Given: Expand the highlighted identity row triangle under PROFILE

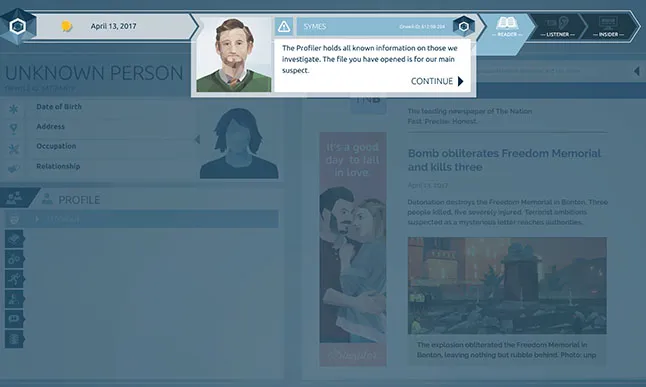Looking at the screenshot, I should (37, 219).
